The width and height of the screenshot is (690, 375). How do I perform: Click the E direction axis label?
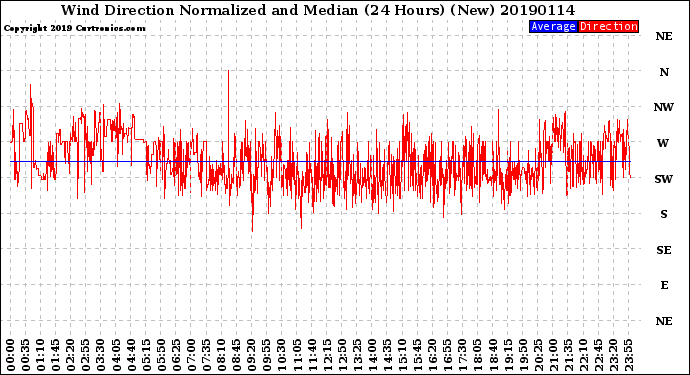tap(664, 285)
